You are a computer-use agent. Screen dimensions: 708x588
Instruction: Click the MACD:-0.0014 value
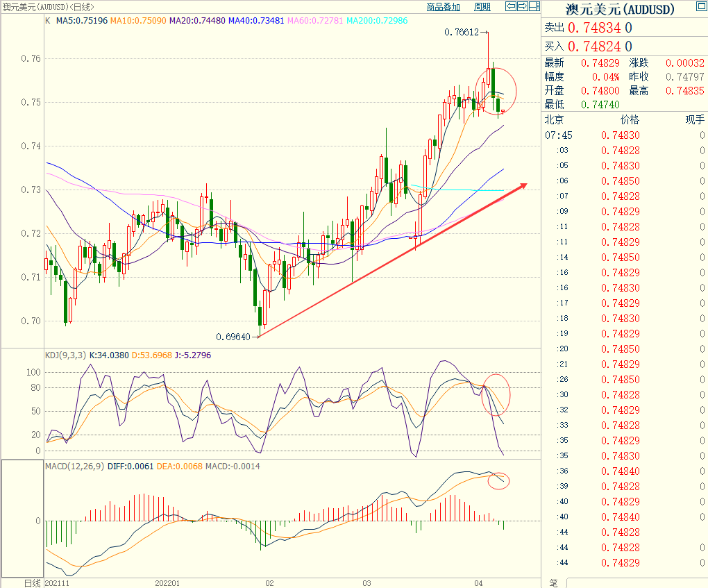pos(233,466)
